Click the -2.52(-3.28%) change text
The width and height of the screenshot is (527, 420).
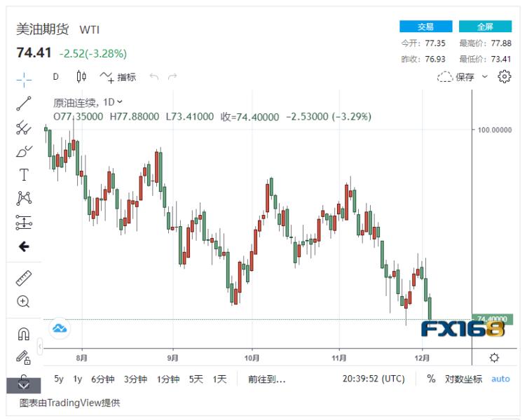point(93,53)
